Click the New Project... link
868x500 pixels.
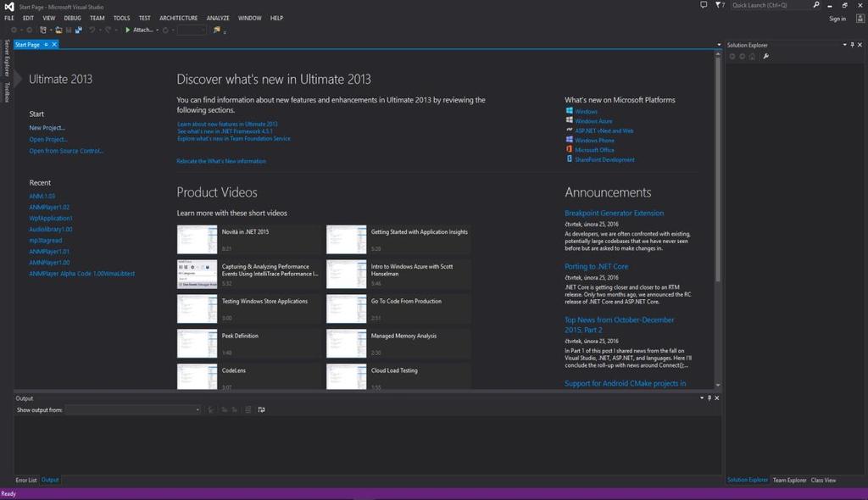point(47,127)
